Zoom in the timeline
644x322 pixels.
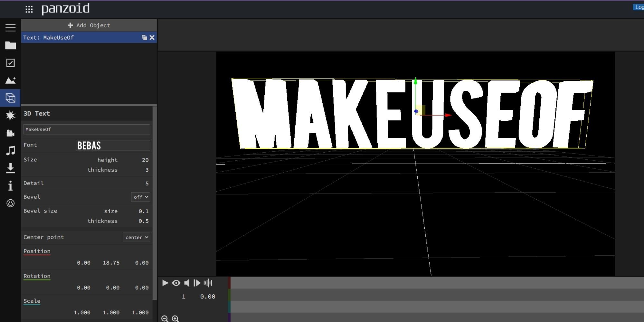click(175, 319)
